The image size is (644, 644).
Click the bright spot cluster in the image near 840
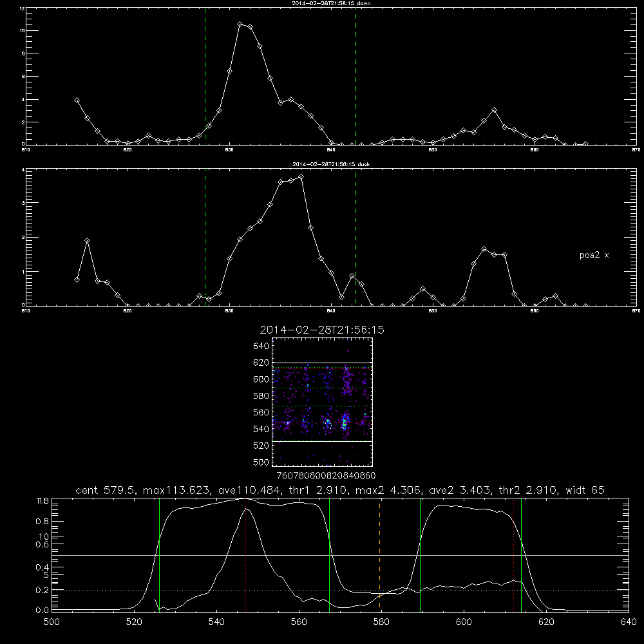point(345,423)
